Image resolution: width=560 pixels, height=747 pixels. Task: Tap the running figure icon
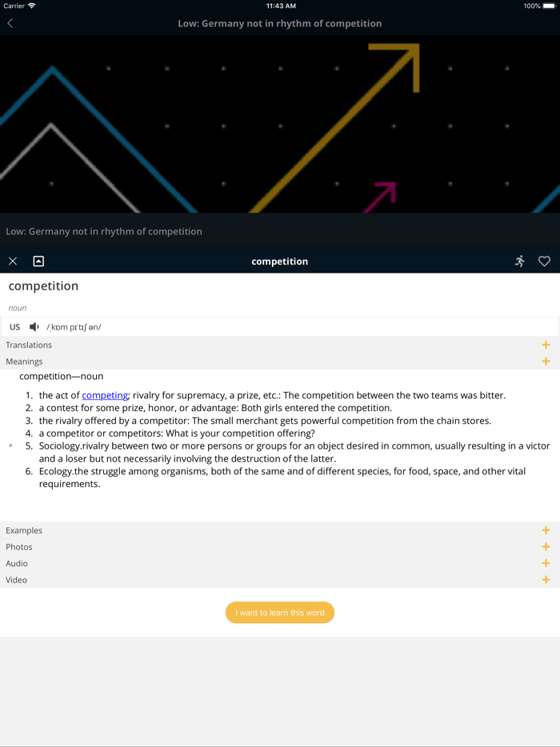[x=520, y=262]
